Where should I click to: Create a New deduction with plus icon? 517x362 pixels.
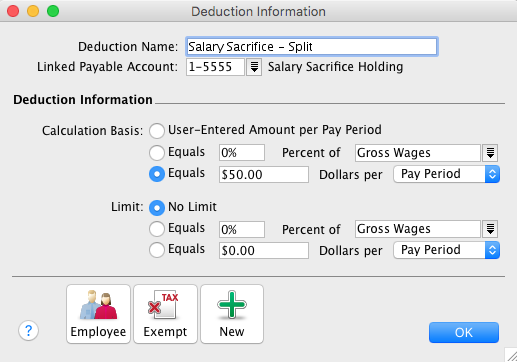(232, 314)
